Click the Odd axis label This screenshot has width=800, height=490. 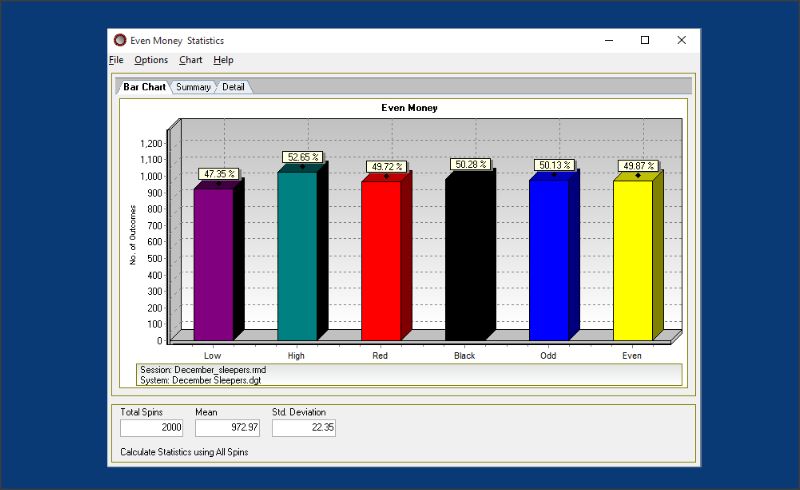pyautogui.click(x=548, y=356)
